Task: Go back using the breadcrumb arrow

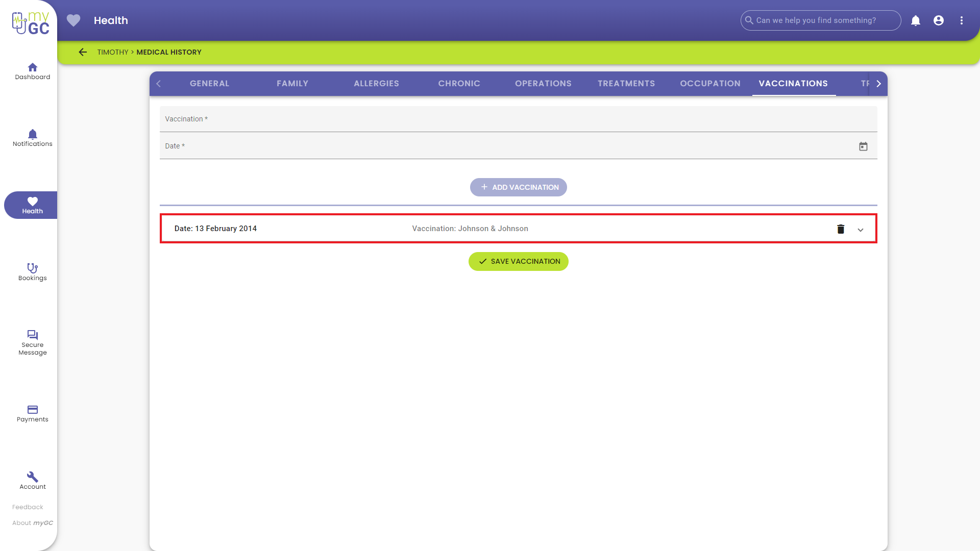Action: [x=83, y=52]
